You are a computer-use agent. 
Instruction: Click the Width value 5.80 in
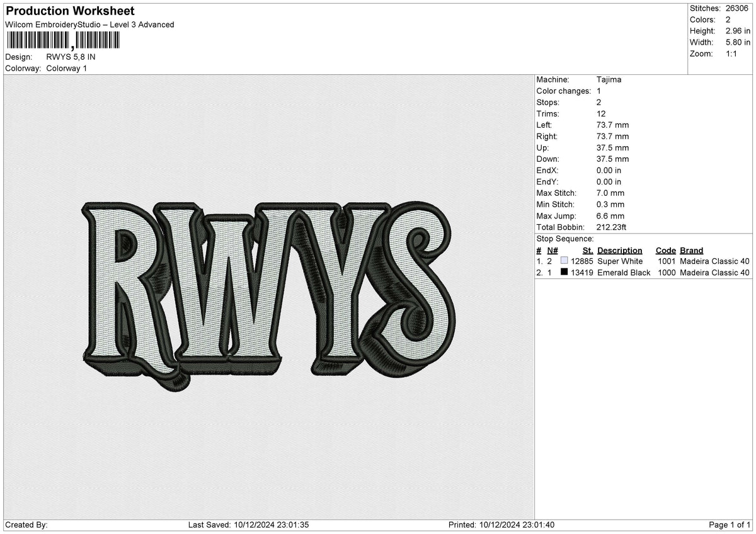pyautogui.click(x=738, y=42)
